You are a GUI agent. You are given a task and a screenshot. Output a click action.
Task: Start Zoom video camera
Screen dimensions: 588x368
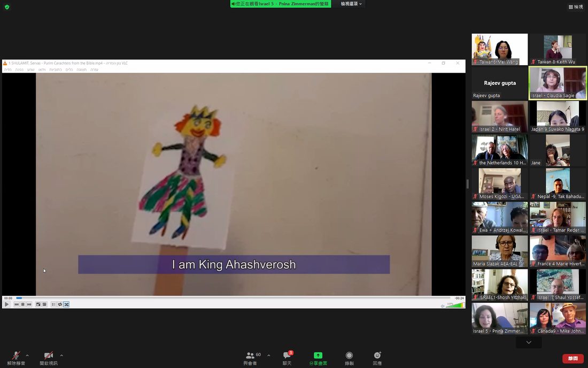pyautogui.click(x=49, y=358)
